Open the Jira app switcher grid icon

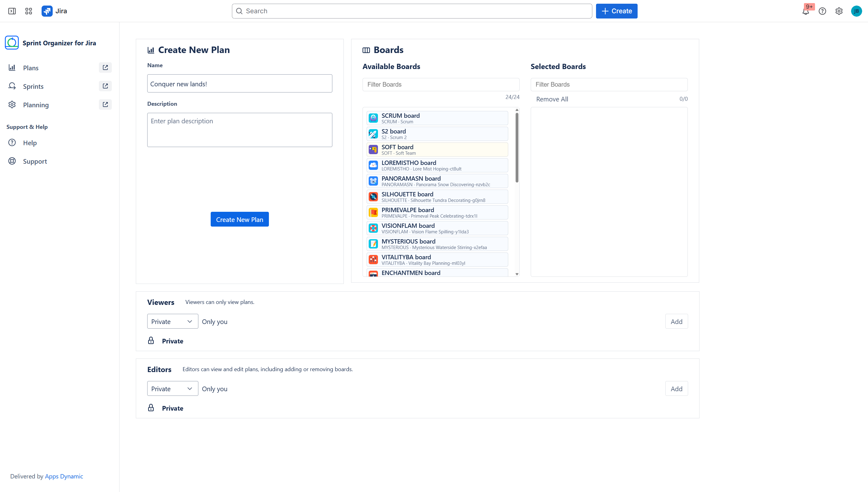29,11
